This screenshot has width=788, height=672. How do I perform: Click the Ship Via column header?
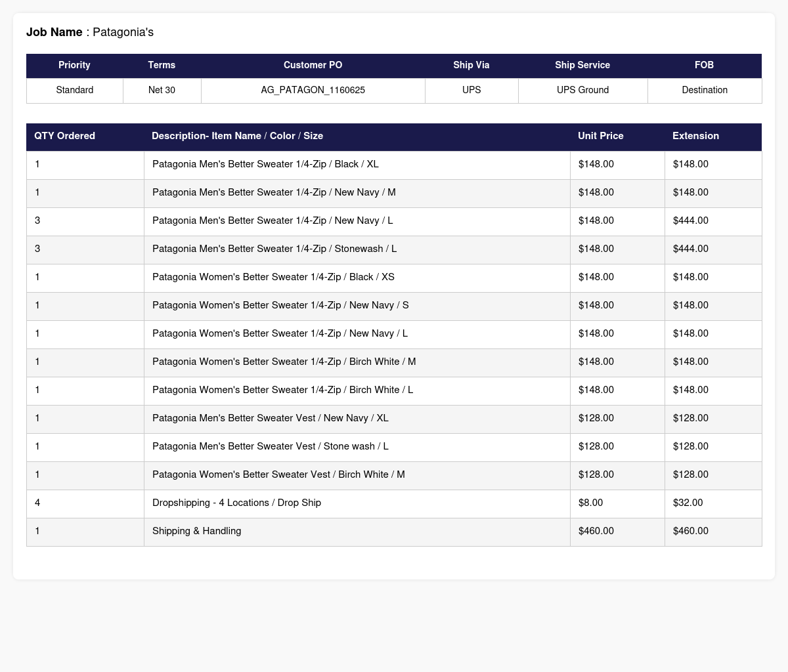[471, 66]
